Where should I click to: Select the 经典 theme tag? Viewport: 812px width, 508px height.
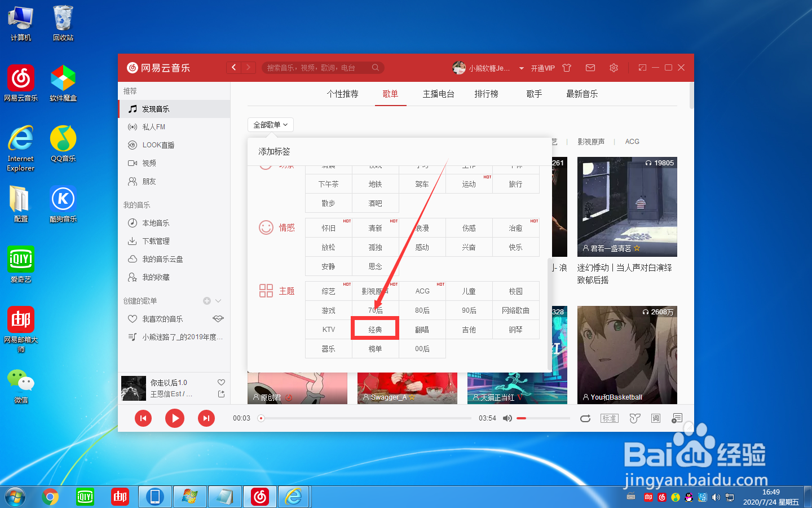[375, 329]
